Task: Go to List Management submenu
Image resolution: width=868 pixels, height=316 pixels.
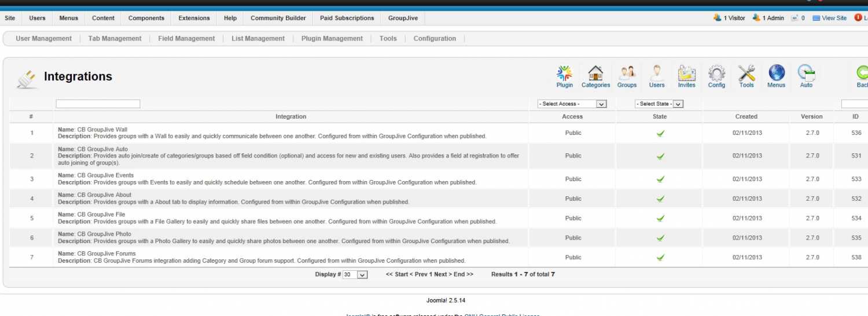Action: click(x=258, y=39)
